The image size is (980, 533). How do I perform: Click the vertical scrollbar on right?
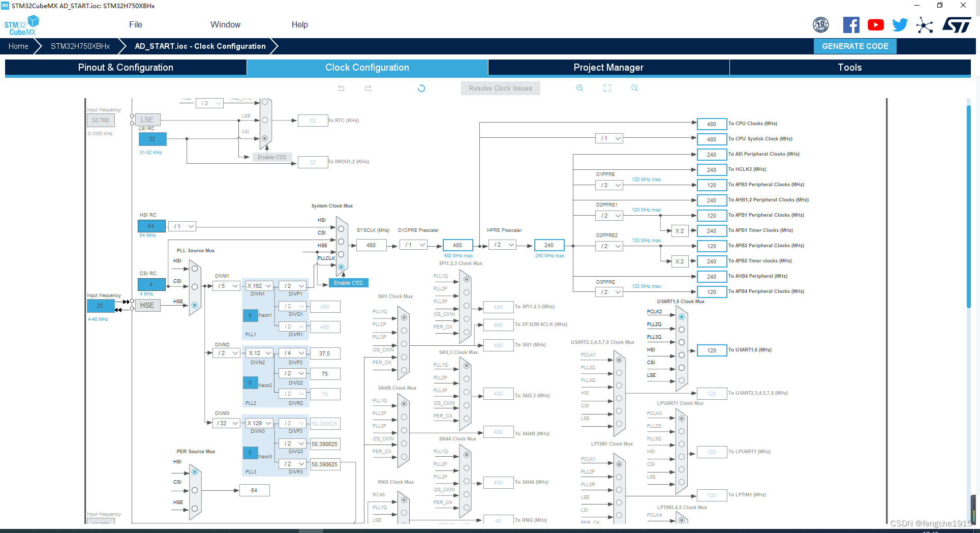coord(969,206)
